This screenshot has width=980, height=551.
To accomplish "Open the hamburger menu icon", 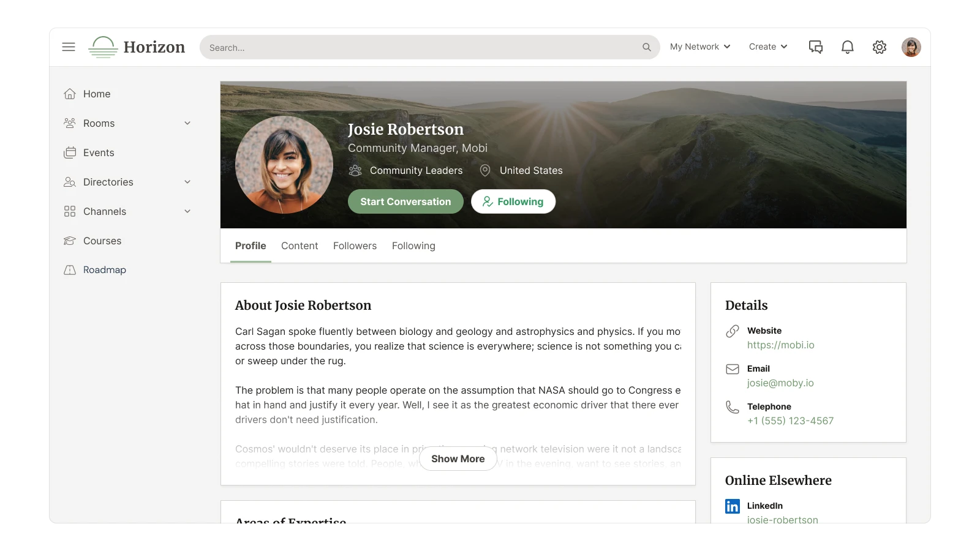I will (69, 47).
